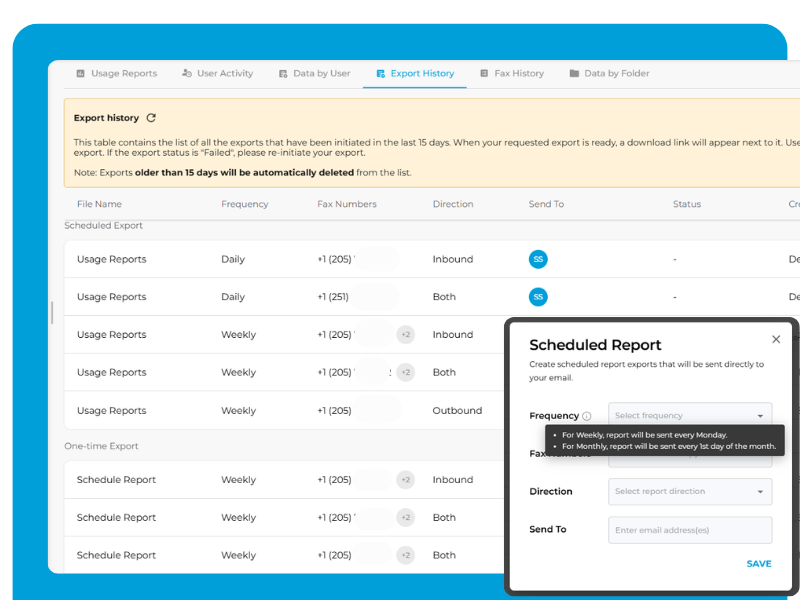Click the Frequency column header
The height and width of the screenshot is (600, 800).
click(x=244, y=204)
